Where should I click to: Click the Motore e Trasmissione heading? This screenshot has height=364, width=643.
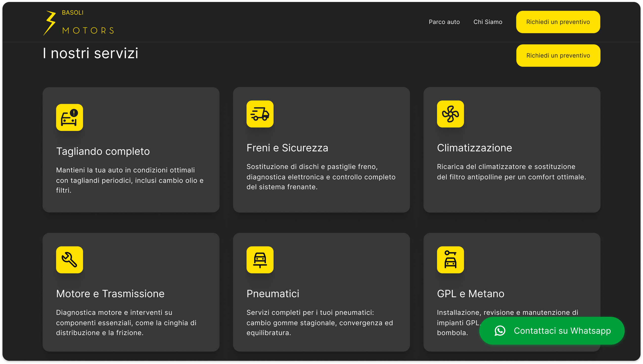click(x=110, y=294)
